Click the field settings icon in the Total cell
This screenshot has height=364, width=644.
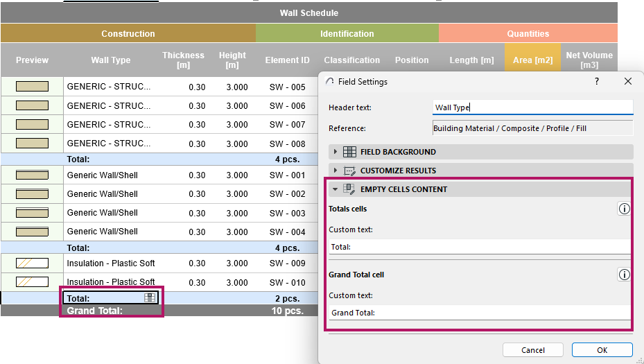[150, 297]
